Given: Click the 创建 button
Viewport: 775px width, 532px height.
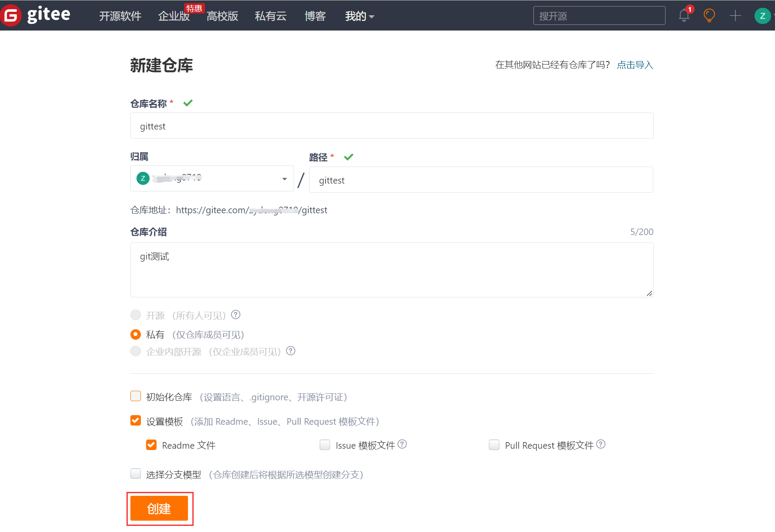Looking at the screenshot, I should [159, 508].
